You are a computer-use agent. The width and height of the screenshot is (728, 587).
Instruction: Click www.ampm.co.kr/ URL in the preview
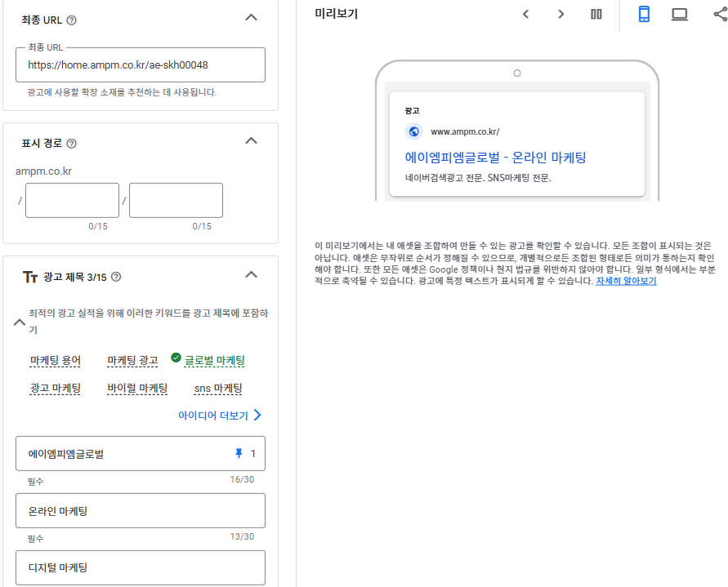point(465,131)
